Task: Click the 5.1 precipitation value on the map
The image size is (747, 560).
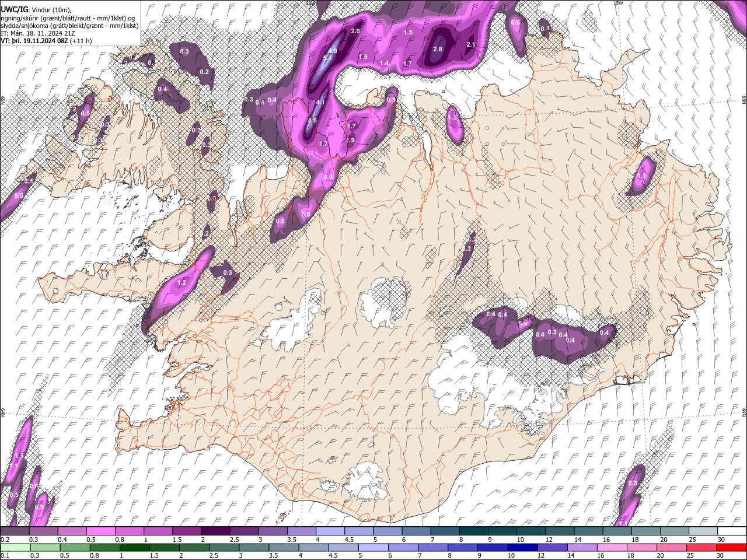Action: (327, 58)
